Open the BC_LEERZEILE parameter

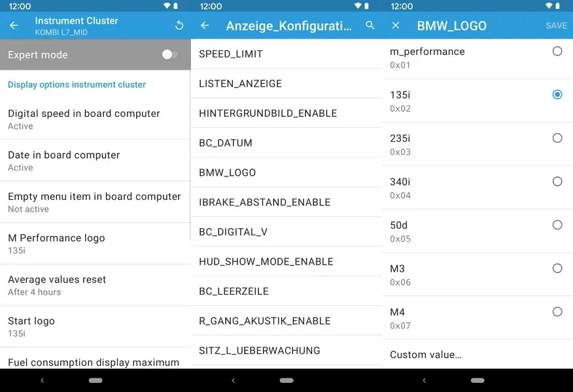point(286,291)
